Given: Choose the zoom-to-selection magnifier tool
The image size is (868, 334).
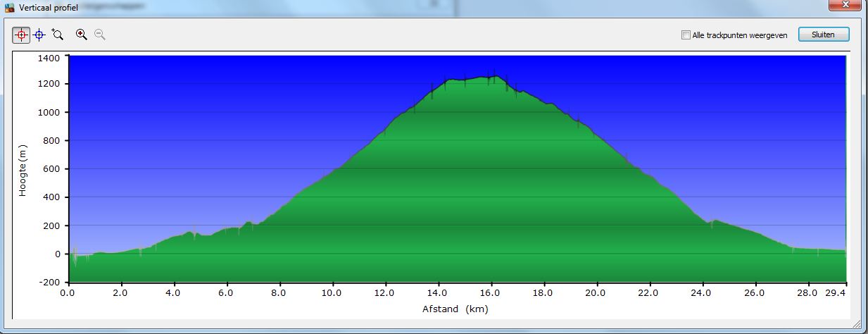Looking at the screenshot, I should point(58,35).
